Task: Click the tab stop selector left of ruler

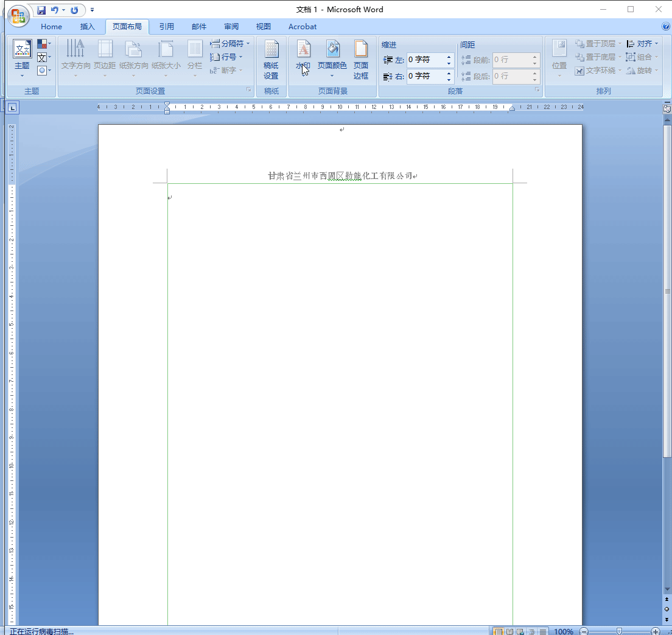Action: tap(12, 108)
